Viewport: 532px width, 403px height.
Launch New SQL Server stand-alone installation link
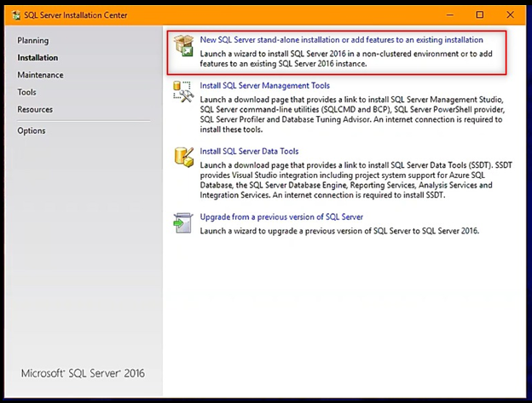(x=341, y=40)
